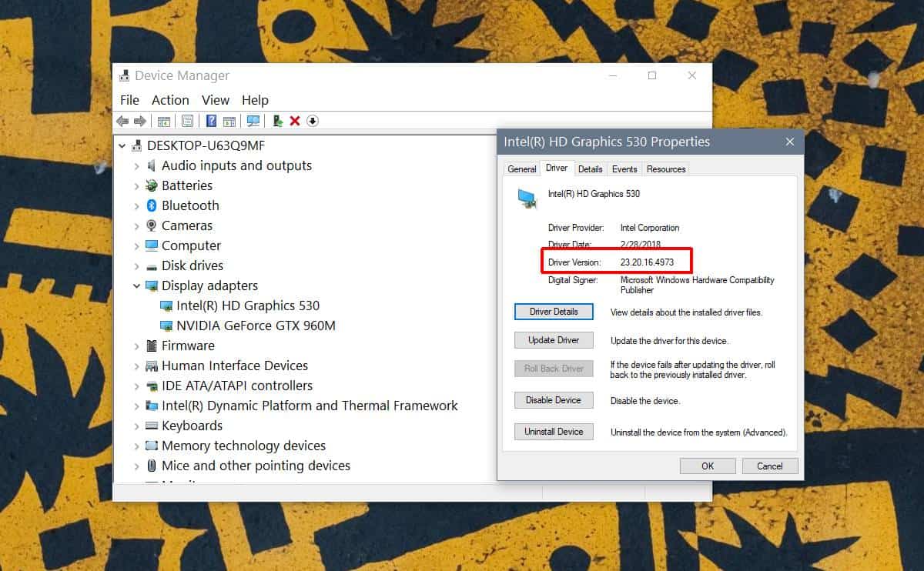This screenshot has height=571, width=924.
Task: Expand the IDE ATA/ATAPI controllers chevron
Action: tap(136, 386)
